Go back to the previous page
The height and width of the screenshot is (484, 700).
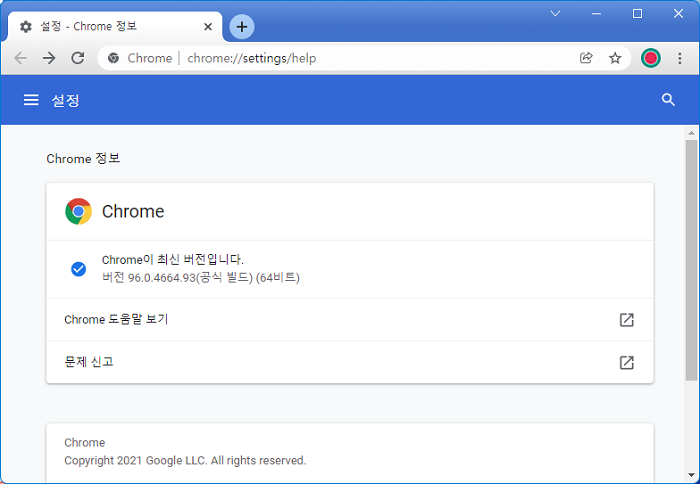[21, 58]
